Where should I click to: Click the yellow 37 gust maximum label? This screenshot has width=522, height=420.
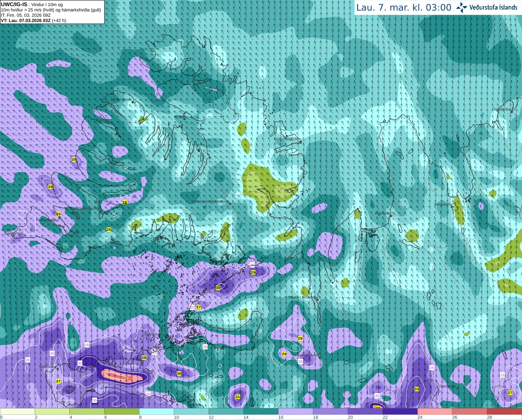(58, 381)
